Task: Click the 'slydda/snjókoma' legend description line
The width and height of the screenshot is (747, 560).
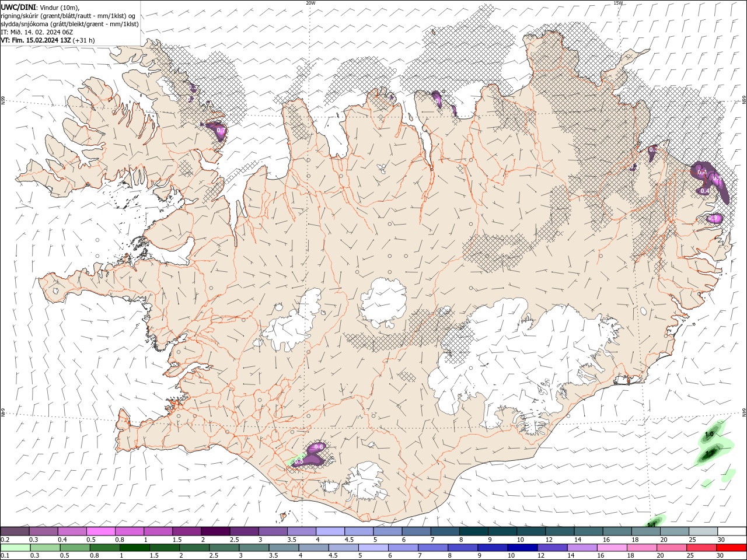Action: click(x=70, y=24)
